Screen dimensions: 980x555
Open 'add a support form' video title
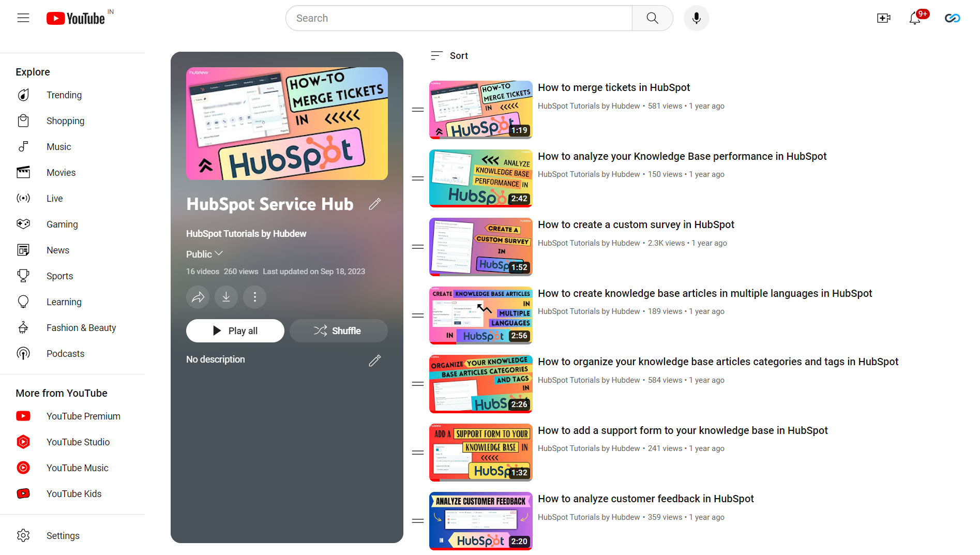pyautogui.click(x=683, y=430)
